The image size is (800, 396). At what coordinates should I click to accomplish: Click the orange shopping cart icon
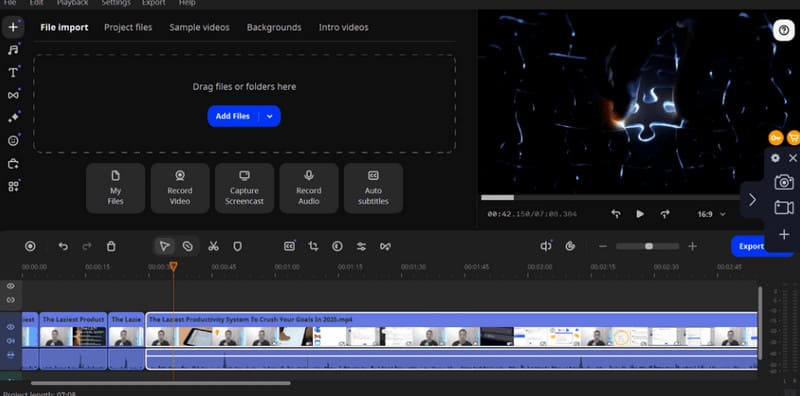tap(794, 138)
